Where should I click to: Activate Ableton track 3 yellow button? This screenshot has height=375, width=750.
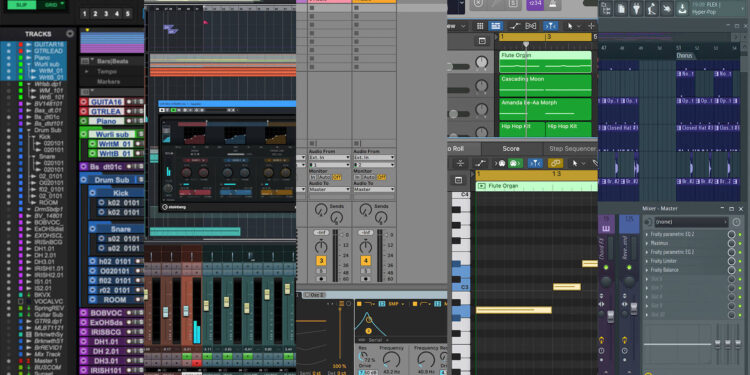321,261
